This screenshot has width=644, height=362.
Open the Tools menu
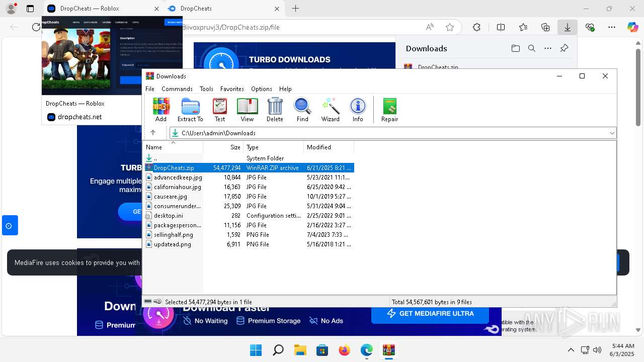(206, 88)
